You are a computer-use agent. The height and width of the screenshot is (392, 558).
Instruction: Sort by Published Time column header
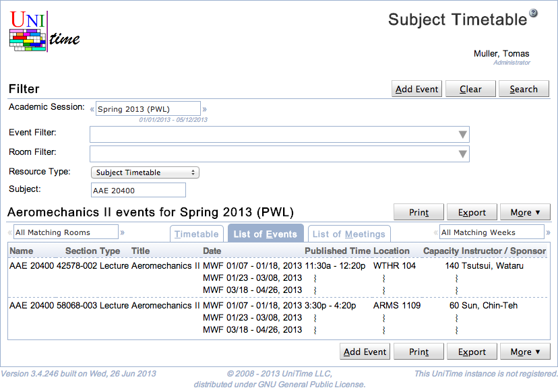coord(338,251)
